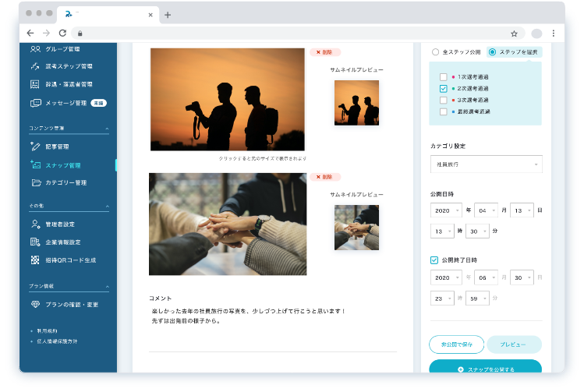This screenshot has width=584, height=392.
Task: Click the プレビュー button
Action: [x=514, y=344]
